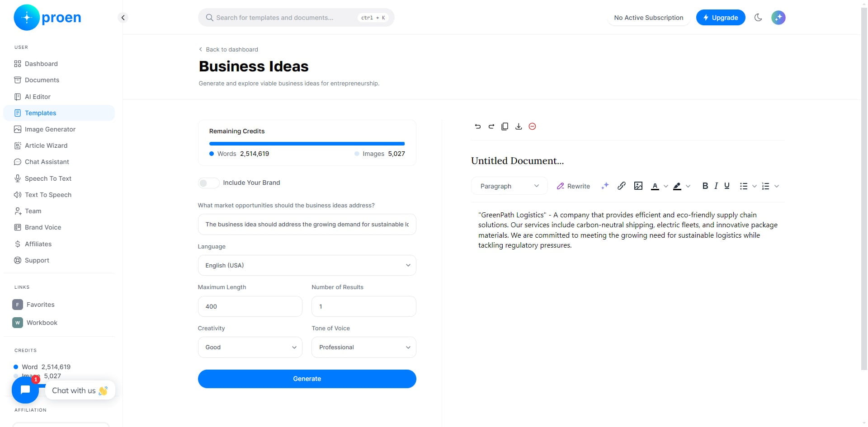Switch to dark mode with moon icon
Viewport: 868px width, 427px height.
pos(758,18)
